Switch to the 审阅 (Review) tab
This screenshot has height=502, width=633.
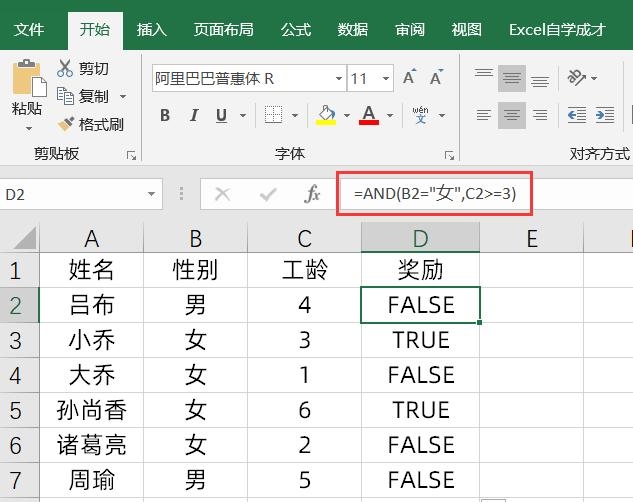tap(410, 29)
